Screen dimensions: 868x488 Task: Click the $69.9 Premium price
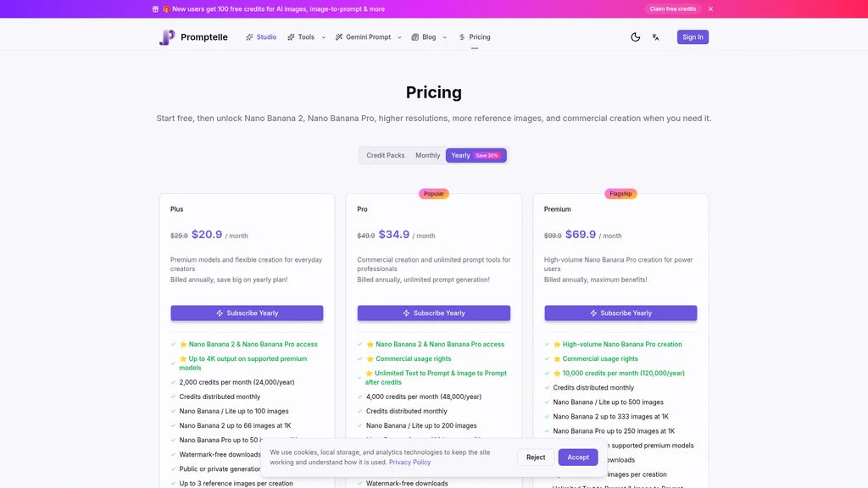click(x=581, y=235)
